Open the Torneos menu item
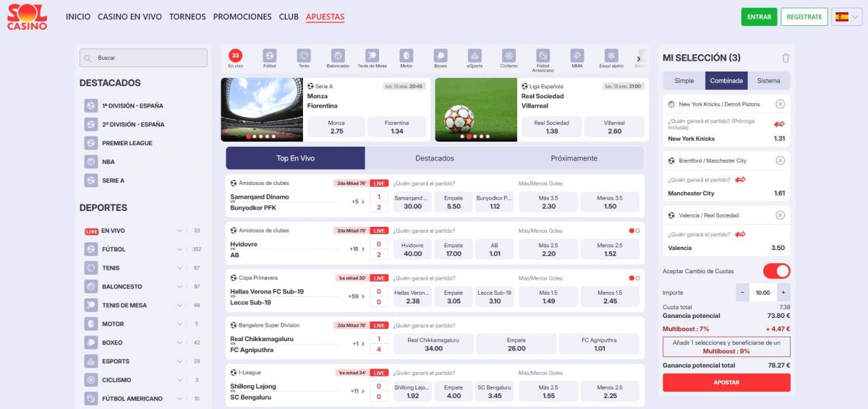Image resolution: width=868 pixels, height=409 pixels. coord(187,17)
